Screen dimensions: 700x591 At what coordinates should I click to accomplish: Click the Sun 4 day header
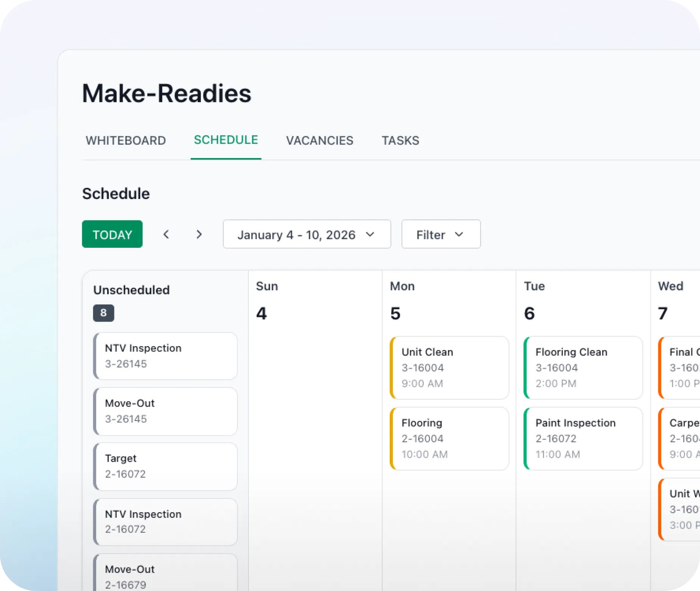click(x=267, y=301)
